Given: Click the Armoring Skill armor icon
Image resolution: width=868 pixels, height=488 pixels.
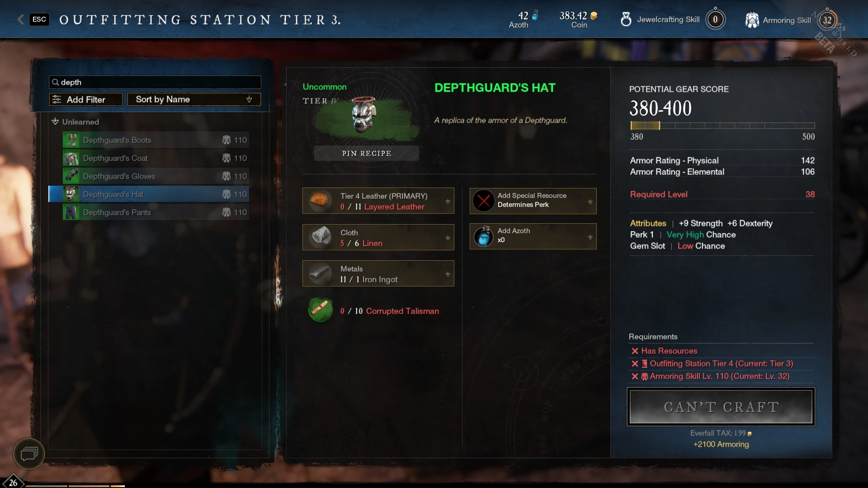Looking at the screenshot, I should (x=752, y=20).
